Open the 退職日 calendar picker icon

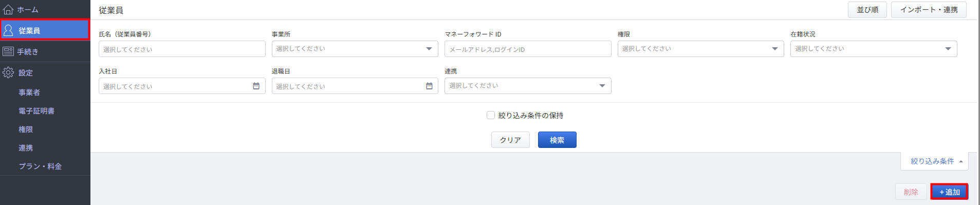pyautogui.click(x=429, y=86)
